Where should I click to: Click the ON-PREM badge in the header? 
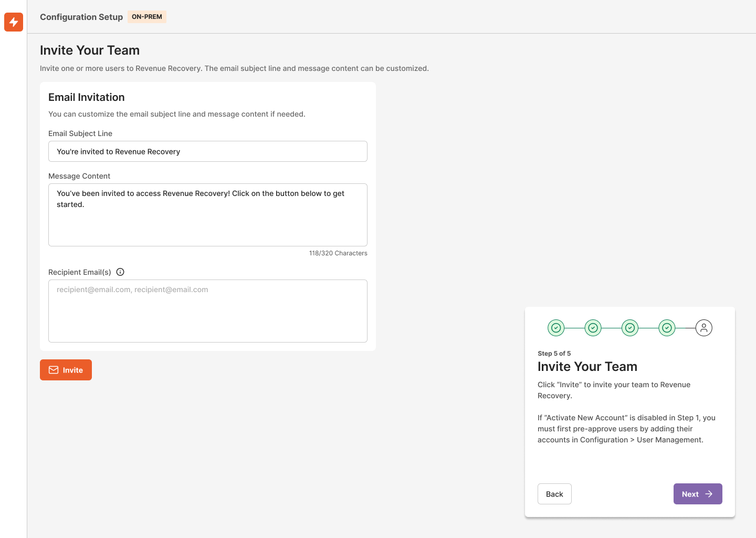pos(146,16)
